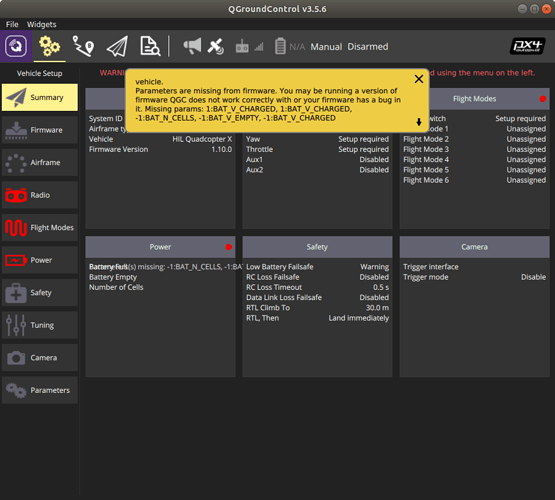Open the Plan view waypoint icon
This screenshot has width=555, height=500.
[83, 46]
